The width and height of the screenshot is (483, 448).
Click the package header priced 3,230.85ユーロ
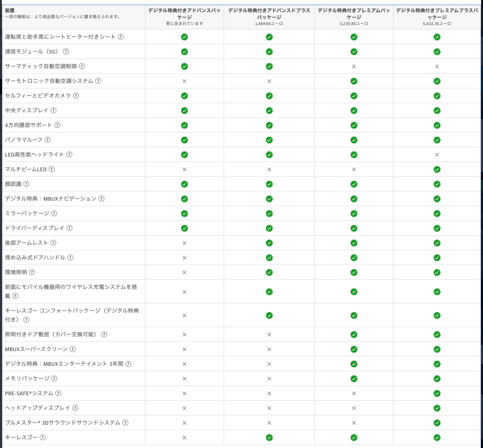354,17
